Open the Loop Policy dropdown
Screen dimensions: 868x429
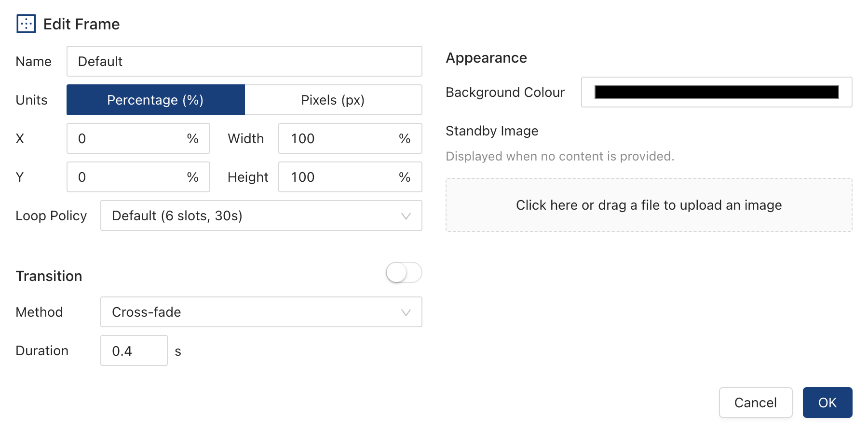251,216
